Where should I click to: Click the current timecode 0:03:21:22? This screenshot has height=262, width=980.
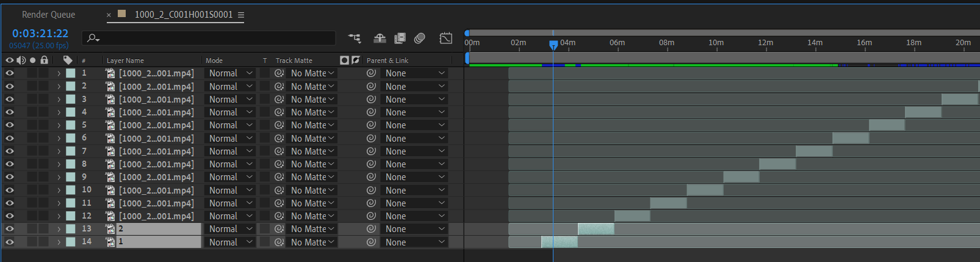(40, 34)
